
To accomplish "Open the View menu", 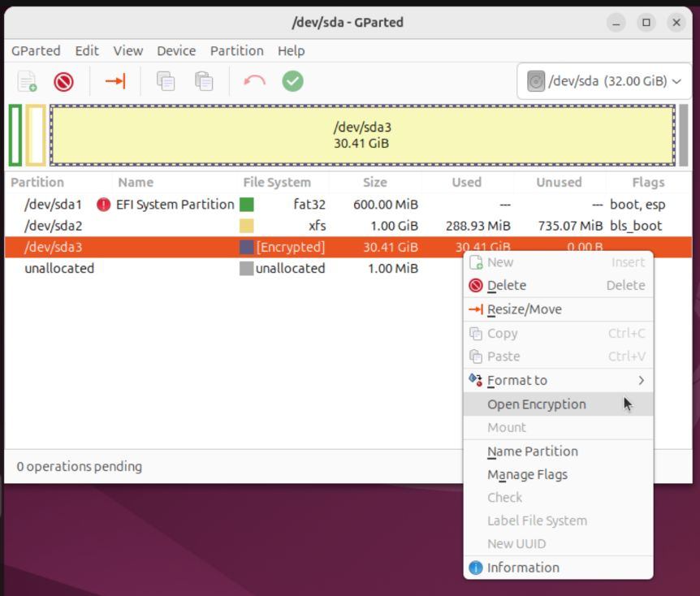I will tap(127, 51).
